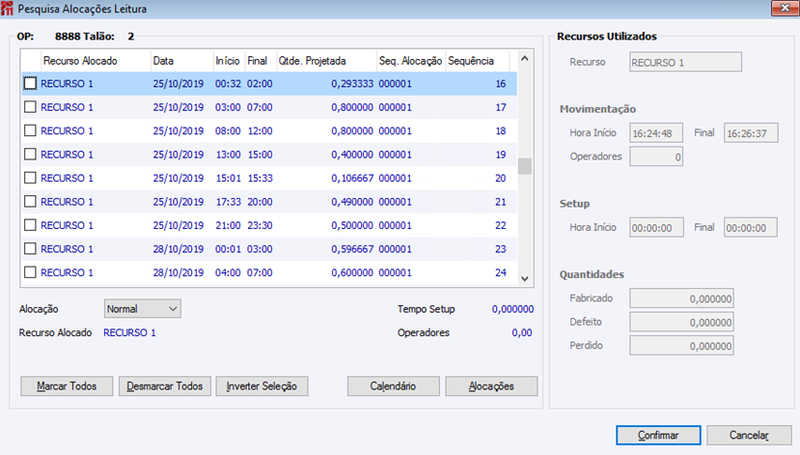
Task: Enable the checkbox for sequence 24 row
Action: 30,272
